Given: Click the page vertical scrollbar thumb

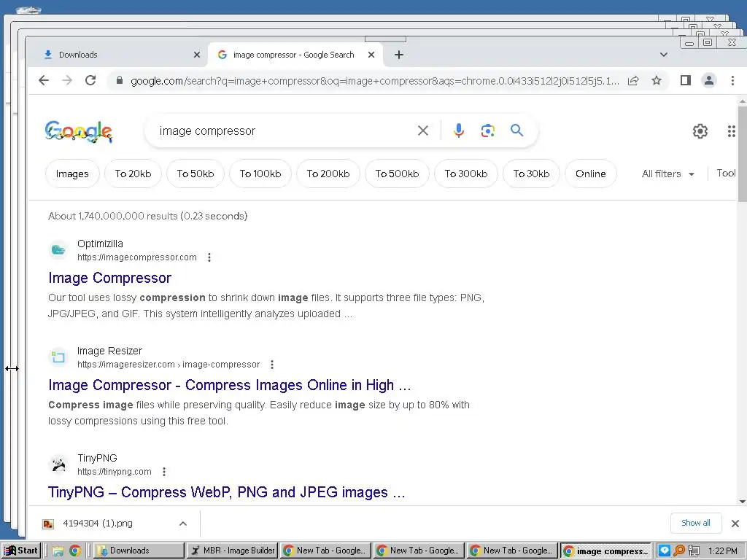Looking at the screenshot, I should [742, 154].
